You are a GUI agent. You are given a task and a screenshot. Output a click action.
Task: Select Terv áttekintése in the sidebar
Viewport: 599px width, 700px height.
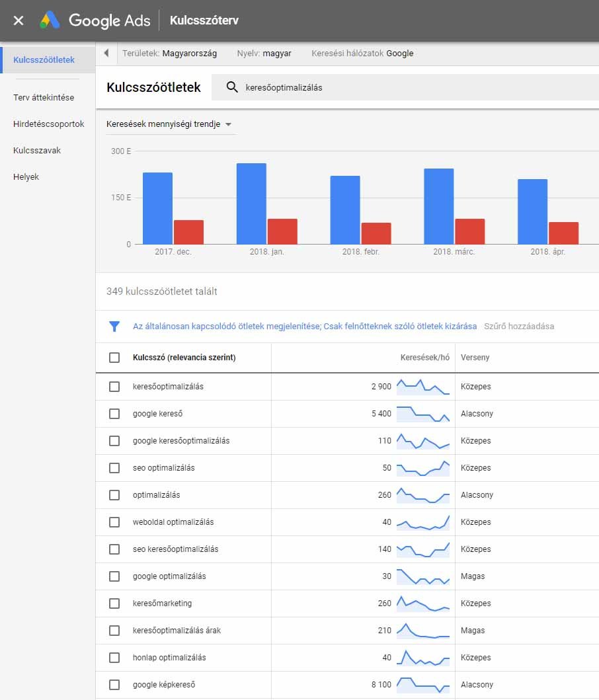coord(44,97)
